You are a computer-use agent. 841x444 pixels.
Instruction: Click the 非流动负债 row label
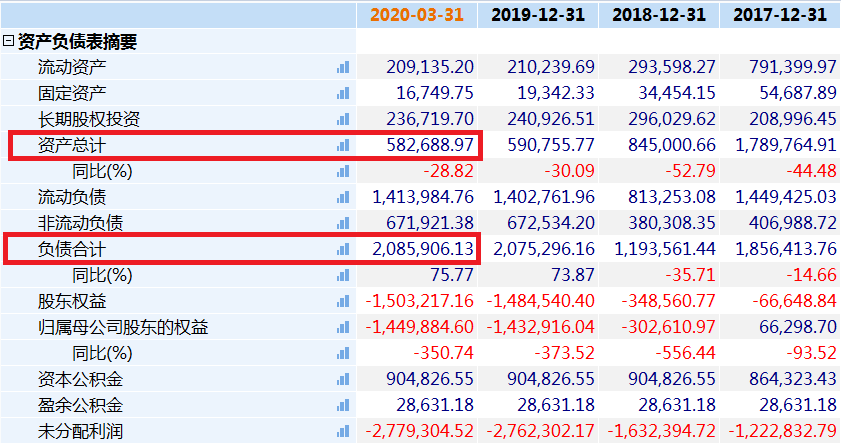[x=80, y=223]
